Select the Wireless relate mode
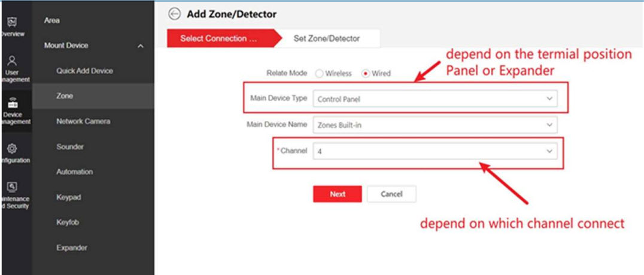Image resolution: width=644 pixels, height=275 pixels. (320, 74)
